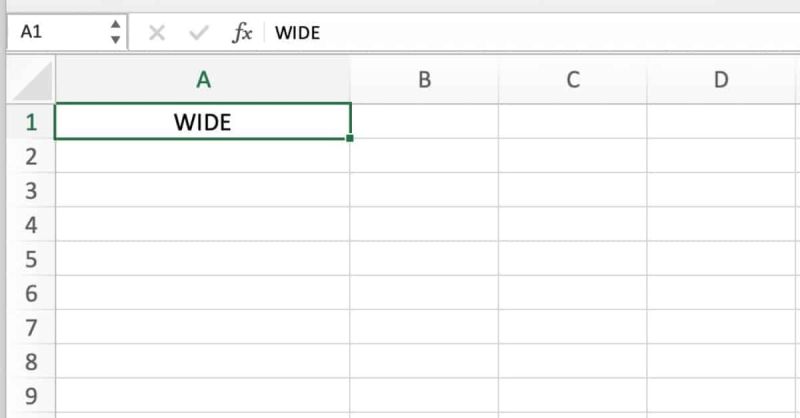Open the Insert Function fx icon

pos(242,33)
